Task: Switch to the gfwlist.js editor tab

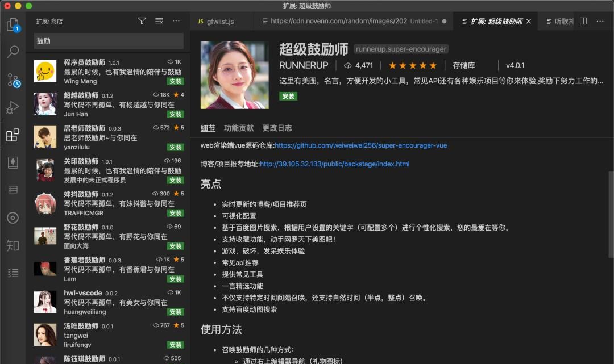Action: click(218, 20)
